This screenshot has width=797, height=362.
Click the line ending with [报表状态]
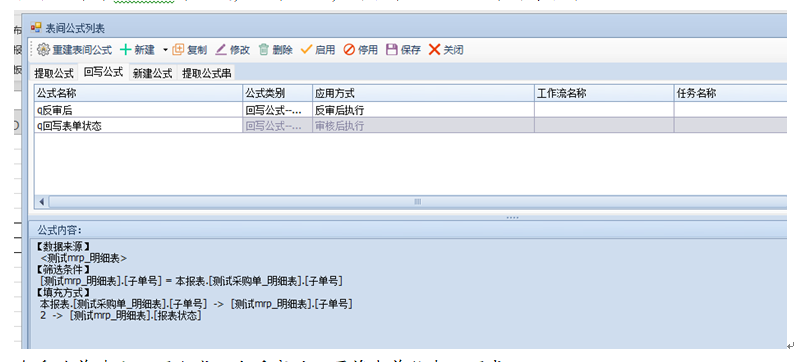pyautogui.click(x=120, y=315)
